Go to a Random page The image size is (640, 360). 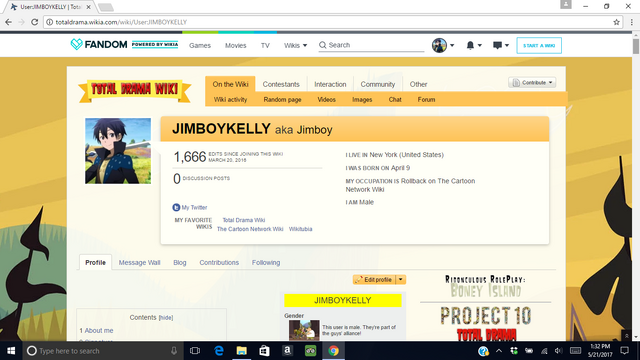pyautogui.click(x=282, y=100)
